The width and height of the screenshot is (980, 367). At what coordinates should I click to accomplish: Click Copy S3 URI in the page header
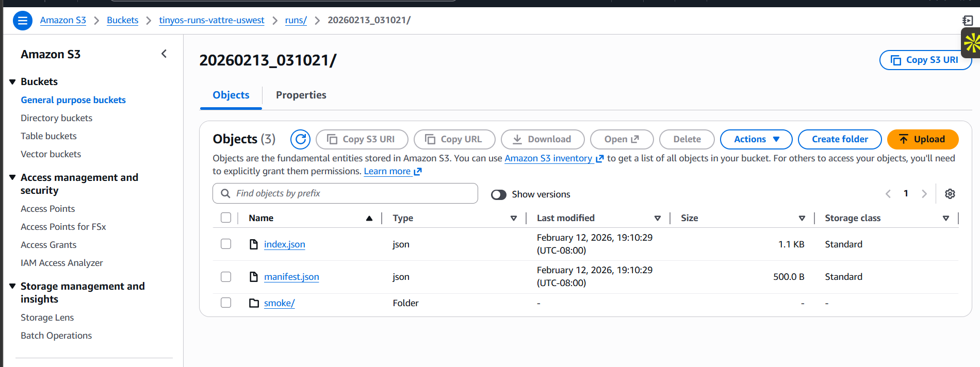coord(925,60)
